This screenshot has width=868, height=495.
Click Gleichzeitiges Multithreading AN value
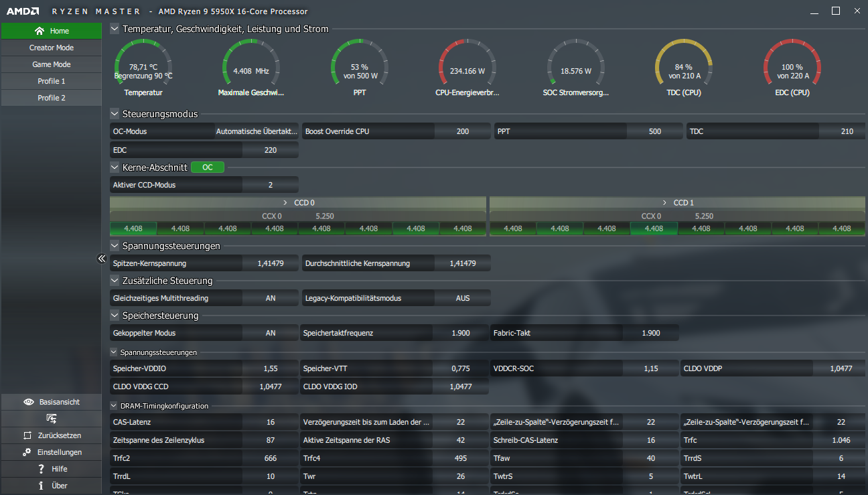coord(271,298)
